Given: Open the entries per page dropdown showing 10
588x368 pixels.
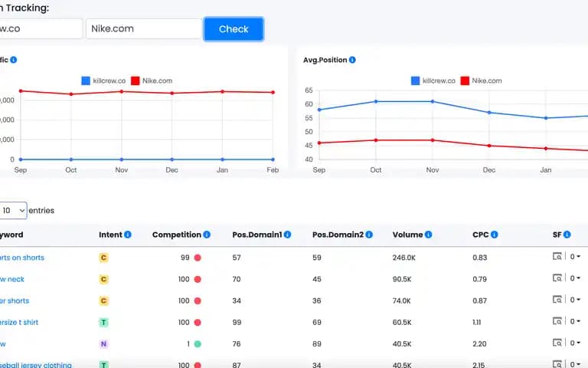Looking at the screenshot, I should pos(13,210).
